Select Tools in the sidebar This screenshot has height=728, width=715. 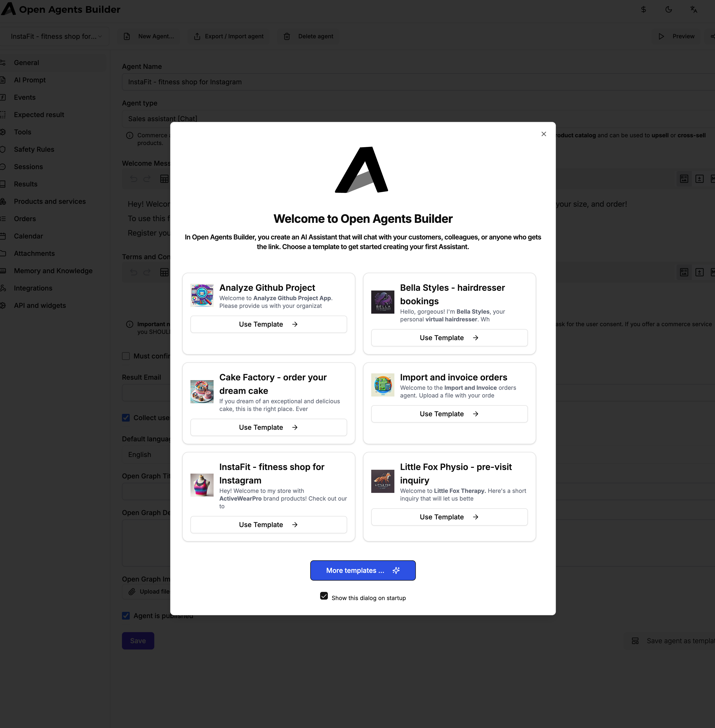tap(22, 132)
